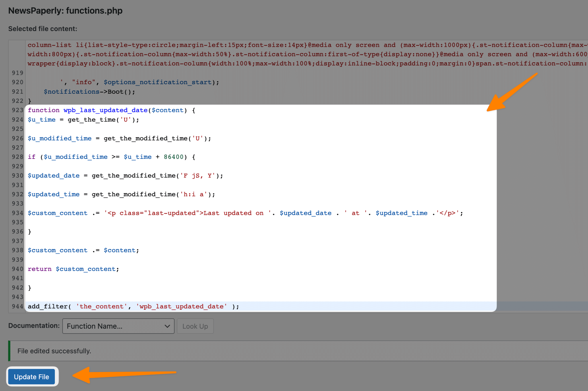Viewport: 588px width, 391px height.
Task: Click on the 'return $custom_content;' line
Action: click(73, 269)
